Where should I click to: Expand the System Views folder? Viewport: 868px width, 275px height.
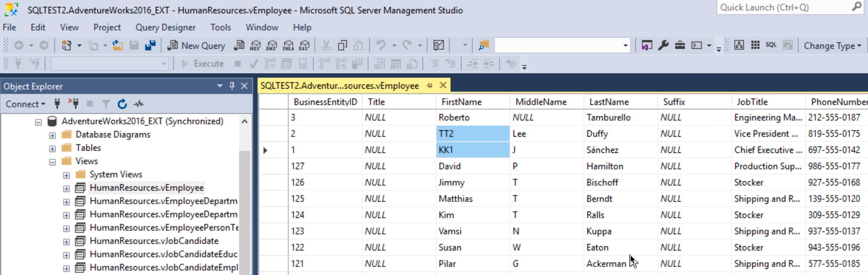coord(66,175)
